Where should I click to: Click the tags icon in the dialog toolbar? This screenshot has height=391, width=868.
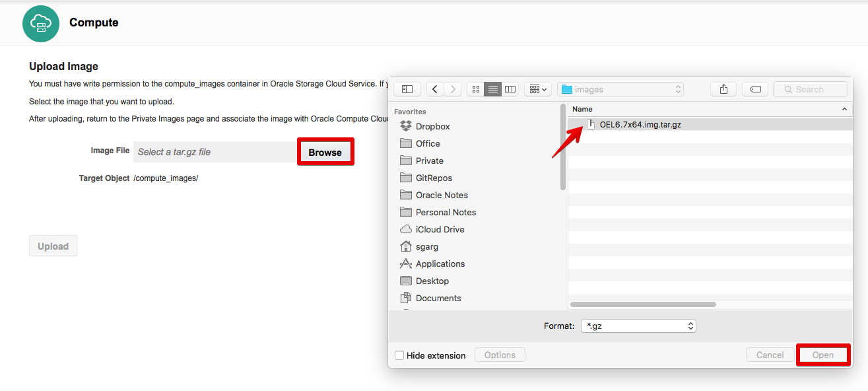[x=754, y=89]
